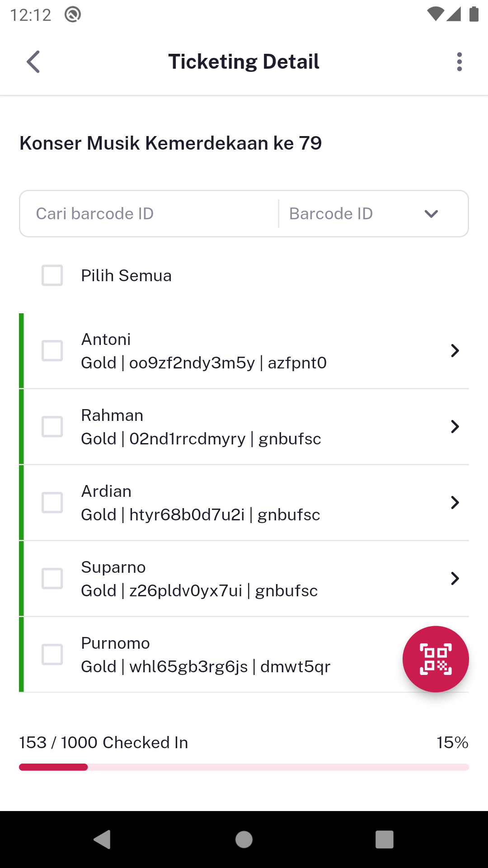The height and width of the screenshot is (868, 488).
Task: Open Antoni ticket detail chevron
Action: 455,350
